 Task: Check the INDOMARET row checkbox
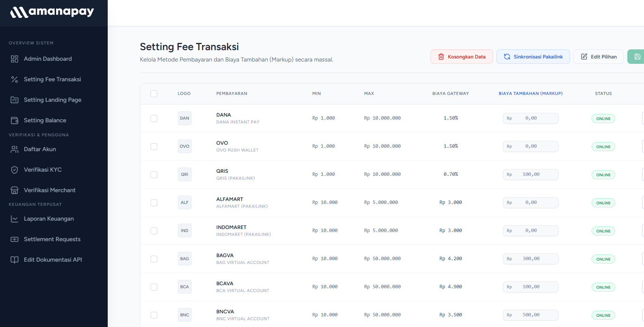point(154,231)
